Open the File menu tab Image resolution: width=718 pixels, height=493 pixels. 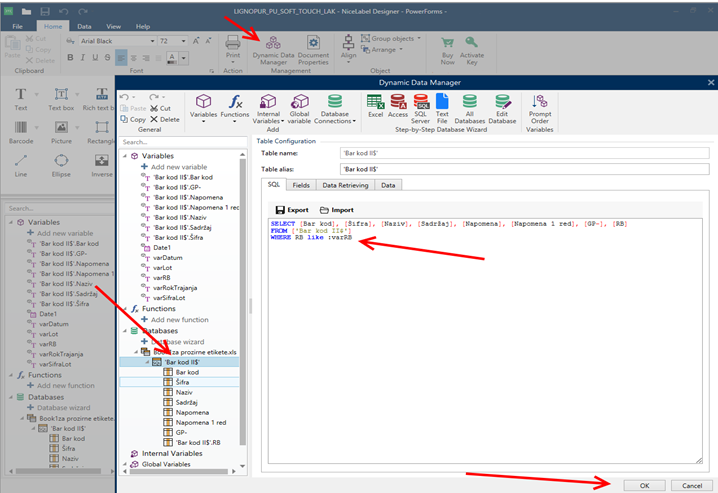pyautogui.click(x=17, y=27)
